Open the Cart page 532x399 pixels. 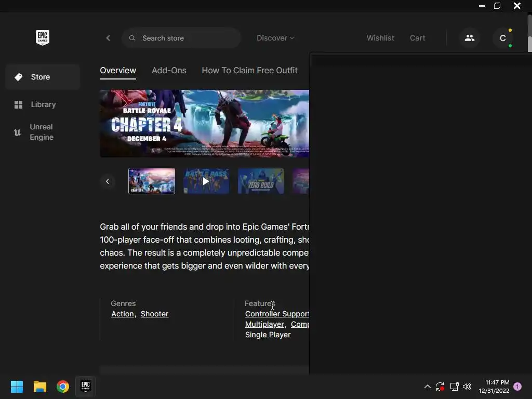tap(417, 38)
